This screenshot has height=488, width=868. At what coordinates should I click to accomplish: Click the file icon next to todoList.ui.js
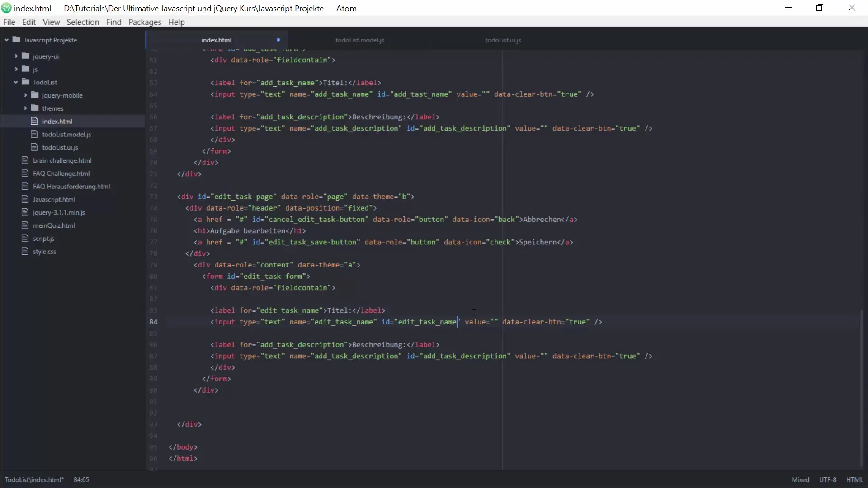tap(34, 147)
